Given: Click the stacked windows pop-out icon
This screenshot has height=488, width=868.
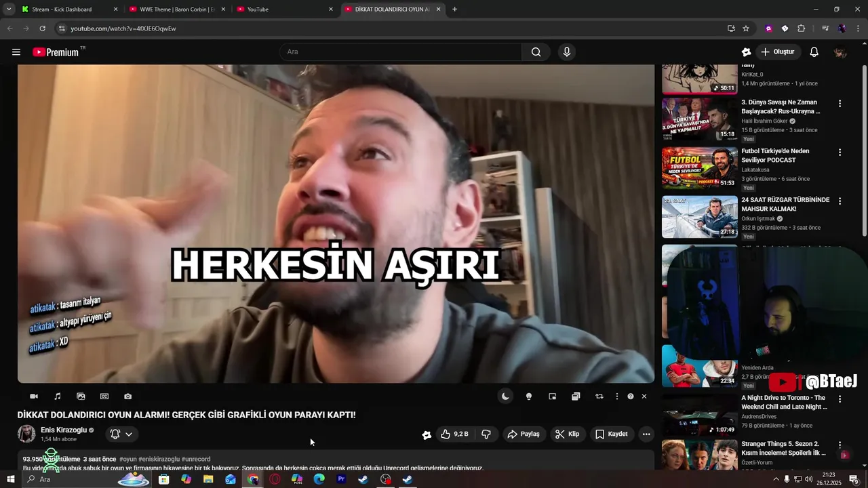Looking at the screenshot, I should [x=576, y=396].
